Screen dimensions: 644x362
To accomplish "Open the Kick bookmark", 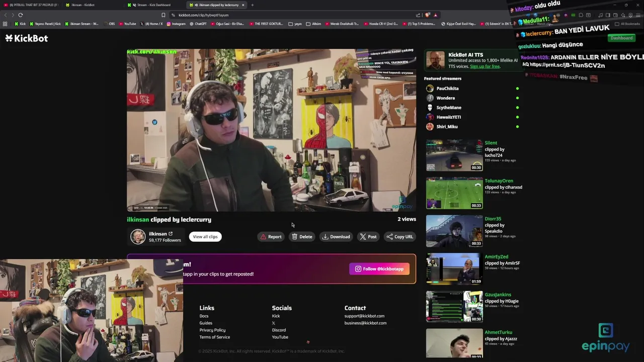I will pyautogui.click(x=20, y=24).
